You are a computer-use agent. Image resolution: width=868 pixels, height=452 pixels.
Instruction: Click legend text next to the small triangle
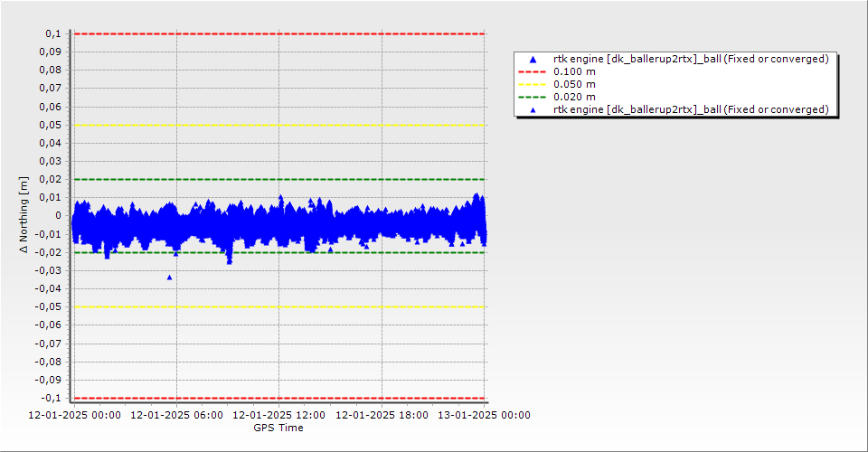coord(691,110)
